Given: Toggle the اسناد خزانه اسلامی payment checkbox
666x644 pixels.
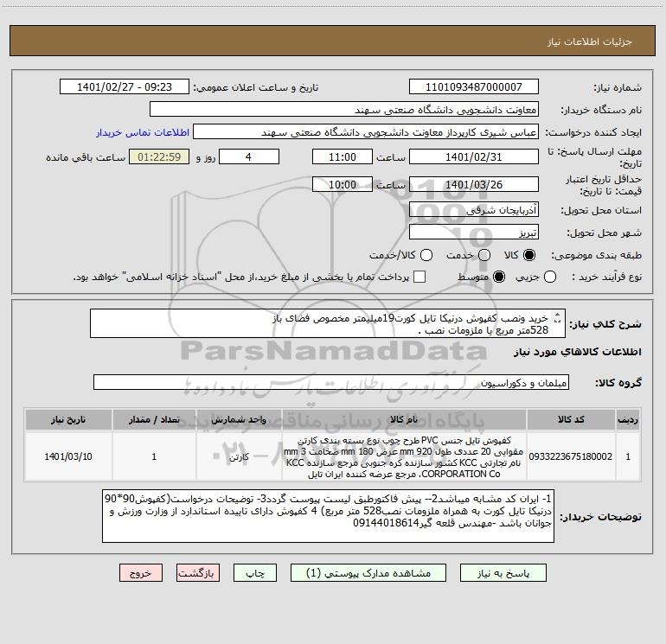Looking at the screenshot, I should (x=419, y=277).
